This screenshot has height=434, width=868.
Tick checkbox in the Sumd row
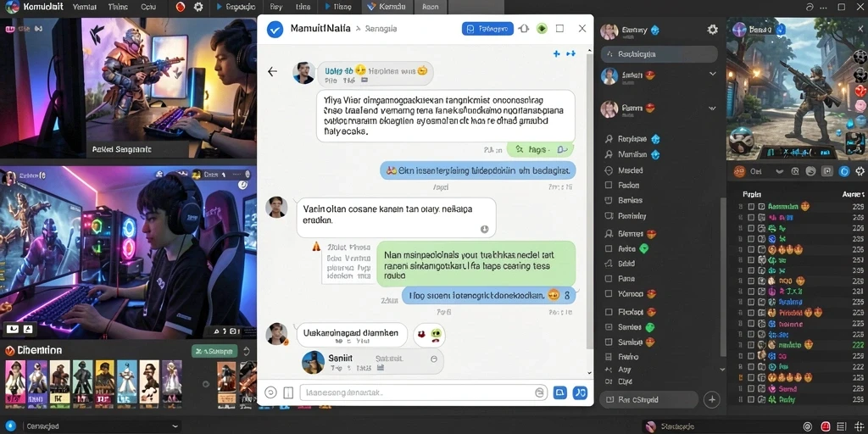click(751, 388)
